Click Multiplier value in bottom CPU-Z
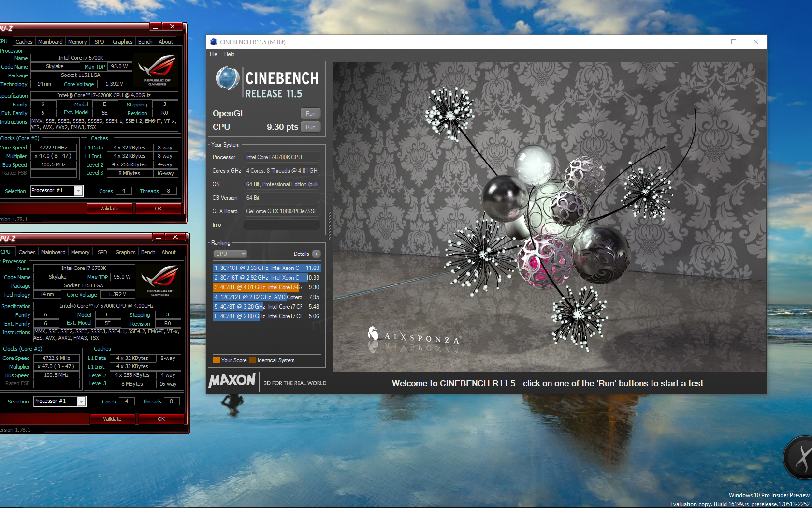 click(56, 367)
